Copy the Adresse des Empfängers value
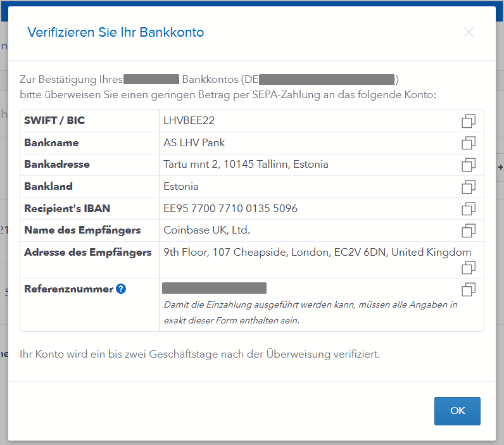The height and width of the screenshot is (445, 504). tap(469, 268)
